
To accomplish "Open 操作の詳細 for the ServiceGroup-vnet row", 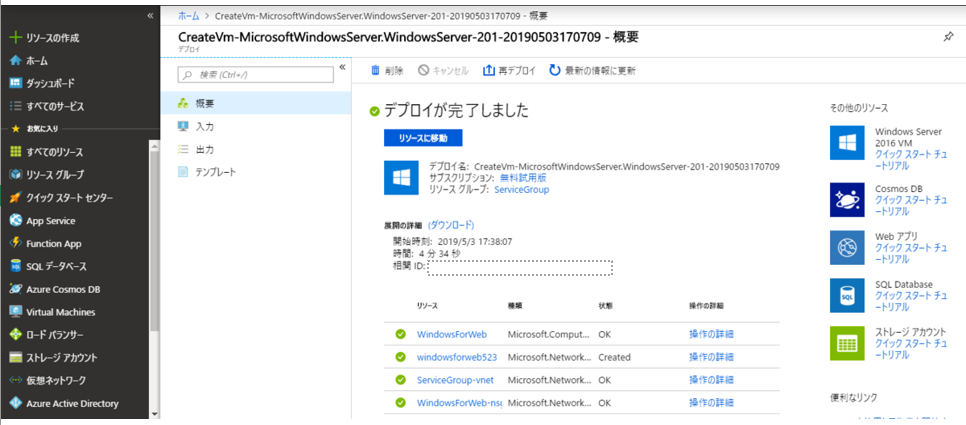I will (x=712, y=380).
